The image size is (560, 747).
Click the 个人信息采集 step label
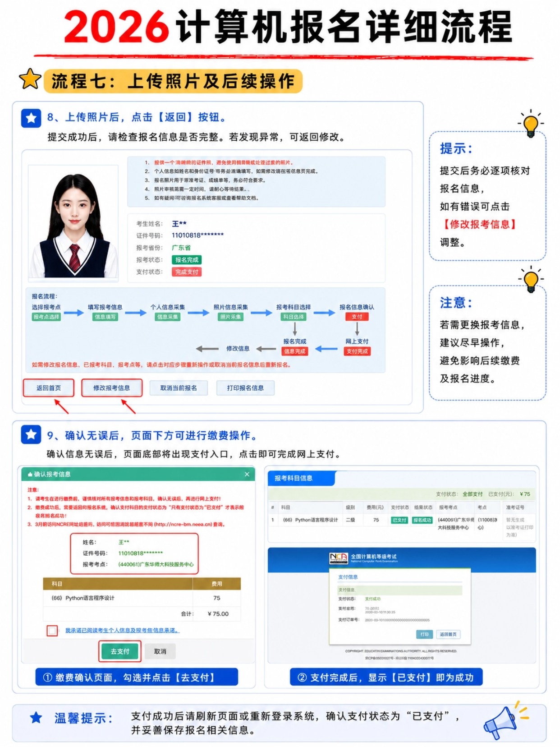pos(168,307)
